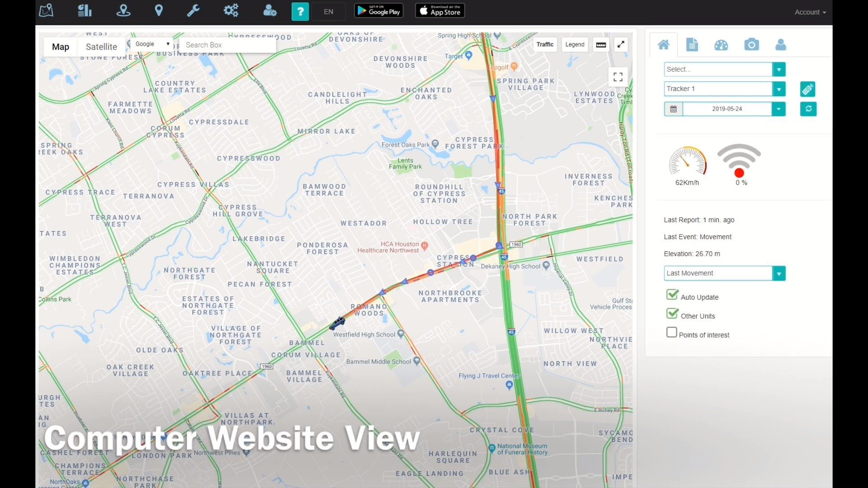Click the Forest Oaks Park map marker

(x=435, y=144)
